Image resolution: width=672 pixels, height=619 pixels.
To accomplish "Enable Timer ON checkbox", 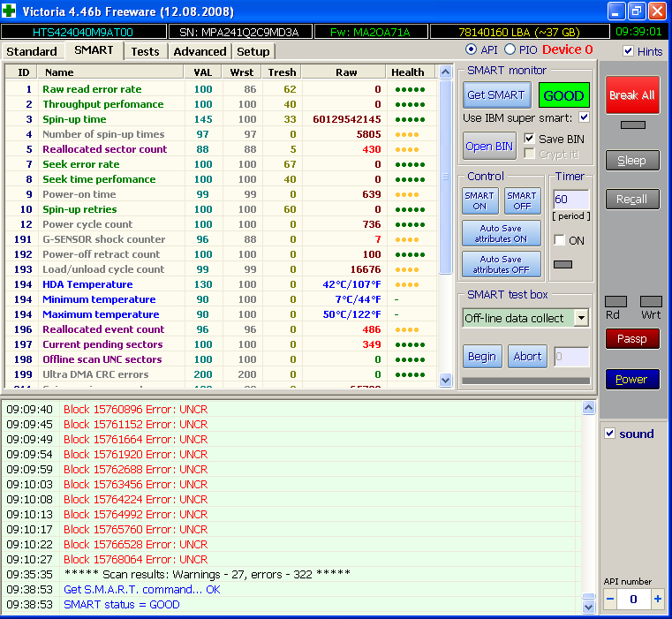I will [x=559, y=240].
